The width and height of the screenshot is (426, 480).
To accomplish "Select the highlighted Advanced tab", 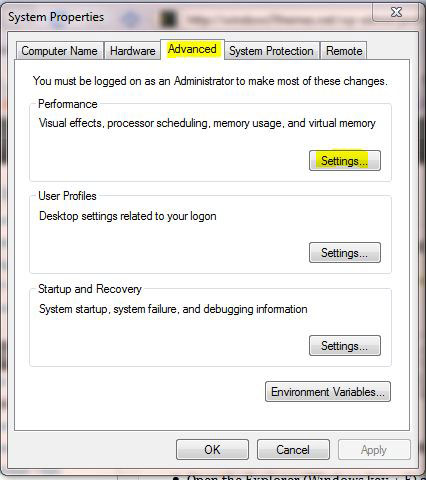I will (x=192, y=49).
